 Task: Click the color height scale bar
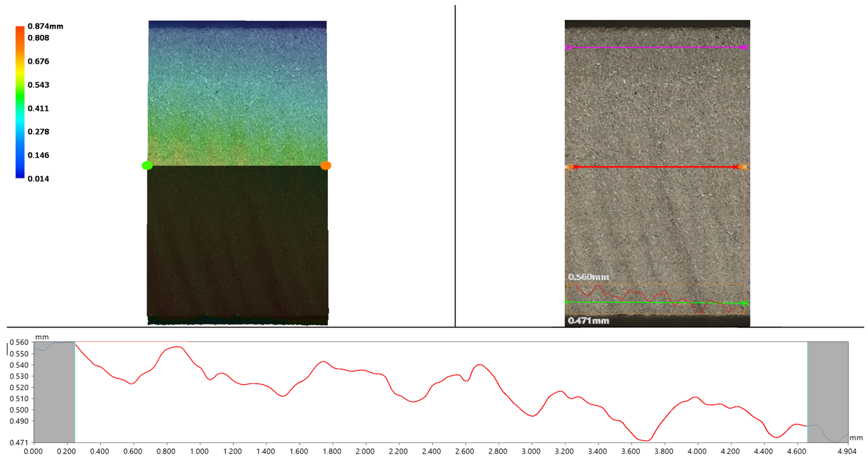(x=20, y=102)
